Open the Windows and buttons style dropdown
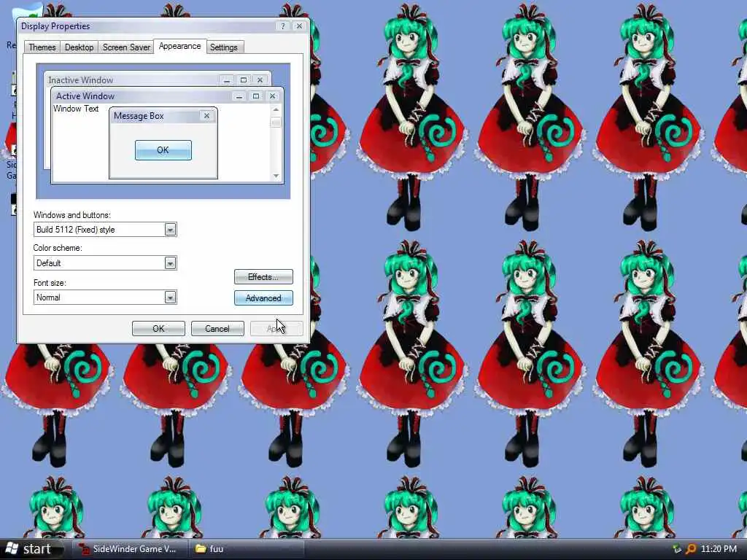 click(x=170, y=230)
